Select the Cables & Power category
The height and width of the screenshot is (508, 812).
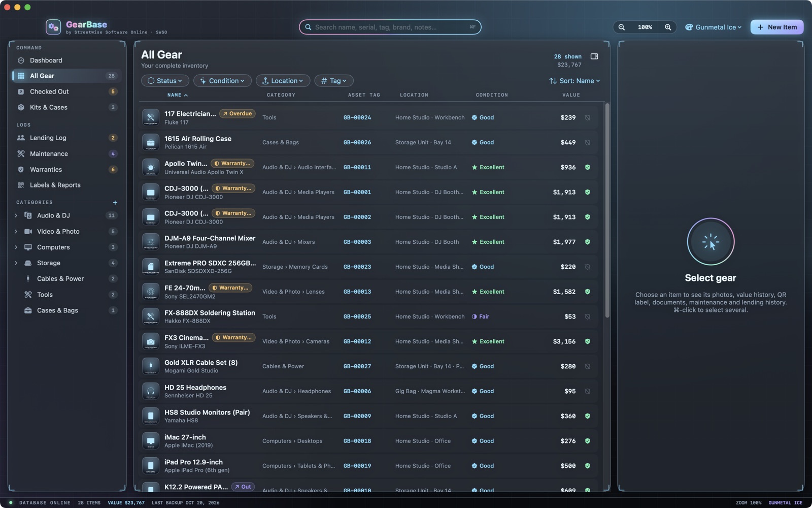[x=66, y=279]
